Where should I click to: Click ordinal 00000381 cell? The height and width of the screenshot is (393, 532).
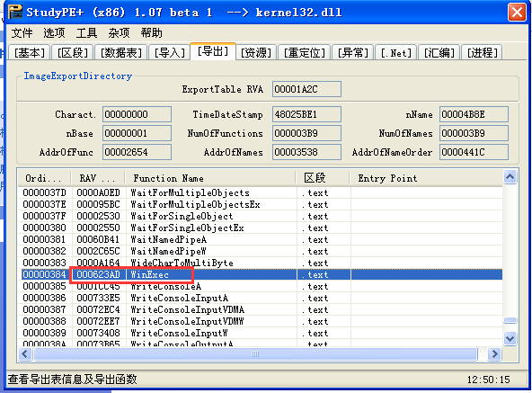coord(44,239)
